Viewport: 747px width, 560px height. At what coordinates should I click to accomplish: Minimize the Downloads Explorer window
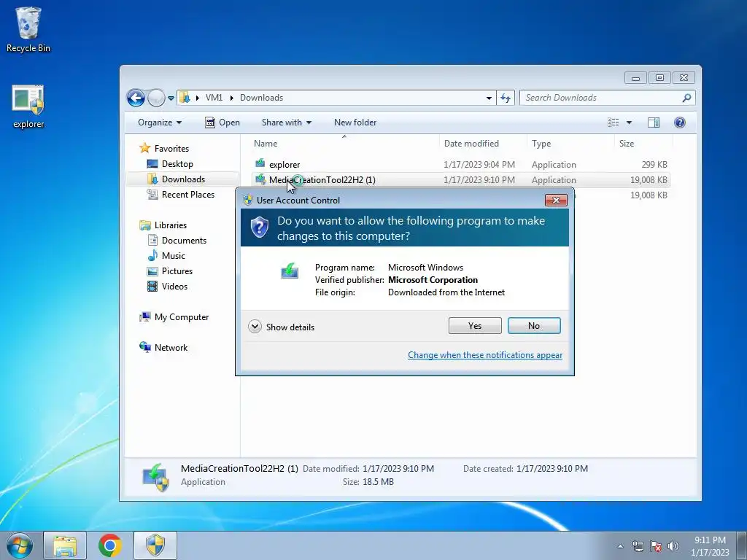tap(635, 77)
